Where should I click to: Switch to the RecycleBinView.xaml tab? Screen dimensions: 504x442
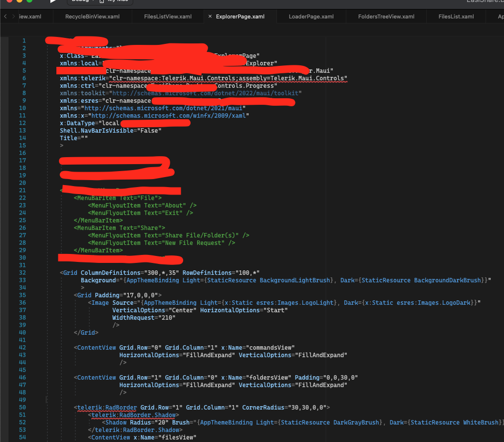pyautogui.click(x=93, y=16)
